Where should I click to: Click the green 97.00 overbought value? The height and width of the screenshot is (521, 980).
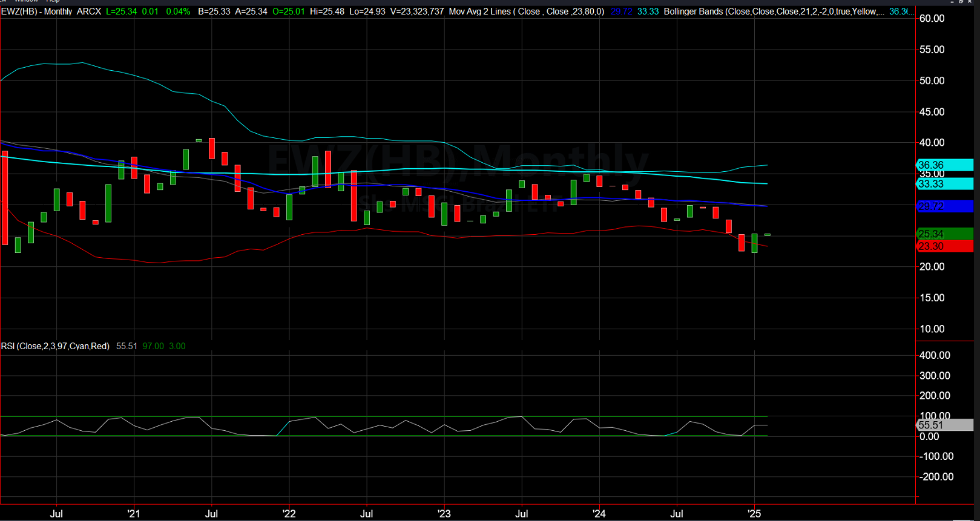[x=153, y=346]
